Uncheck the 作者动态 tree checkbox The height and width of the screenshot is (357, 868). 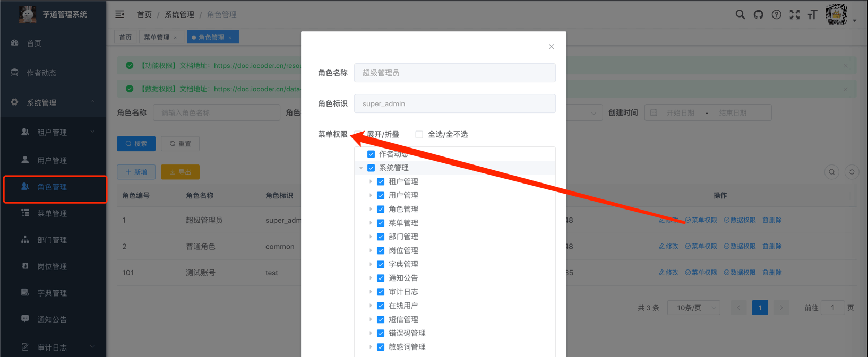click(x=371, y=154)
